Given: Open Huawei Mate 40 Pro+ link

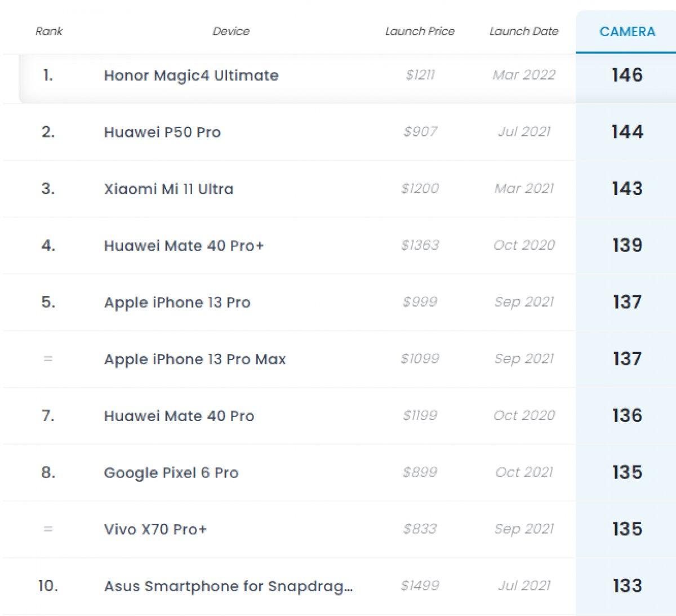Looking at the screenshot, I should click(184, 246).
